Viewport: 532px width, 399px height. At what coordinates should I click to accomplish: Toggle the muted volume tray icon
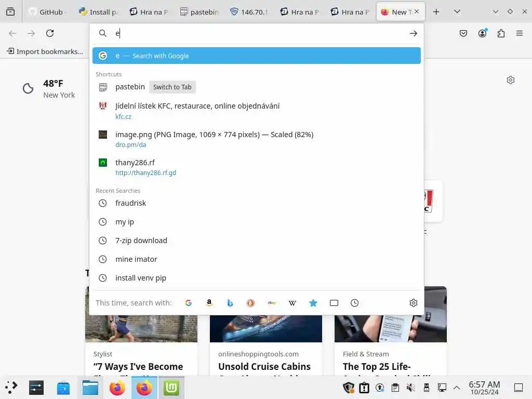pyautogui.click(x=410, y=388)
